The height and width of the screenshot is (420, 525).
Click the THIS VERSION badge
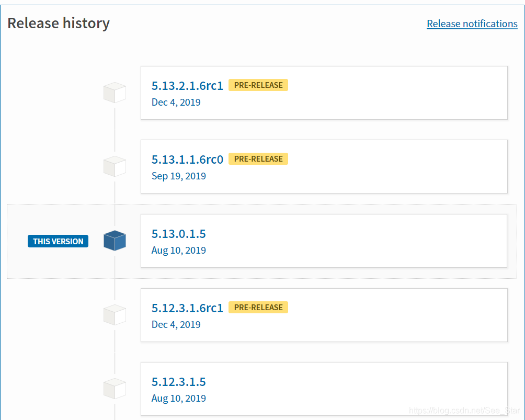click(58, 241)
